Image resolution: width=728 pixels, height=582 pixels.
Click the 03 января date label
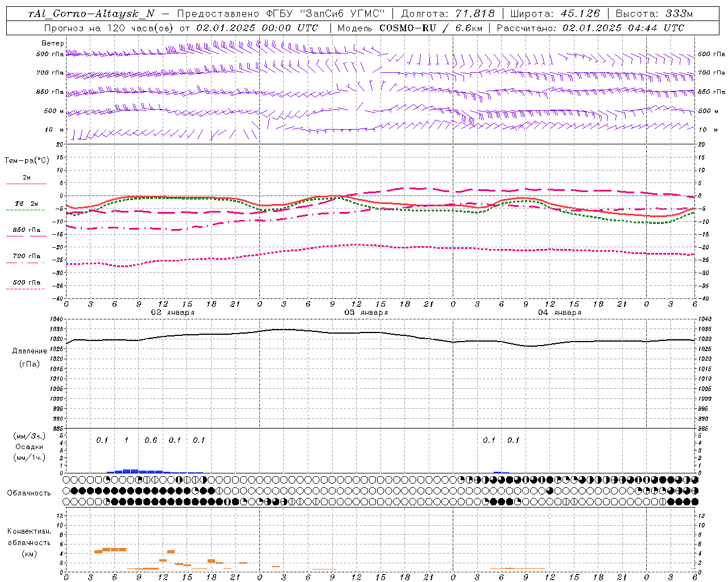366,313
